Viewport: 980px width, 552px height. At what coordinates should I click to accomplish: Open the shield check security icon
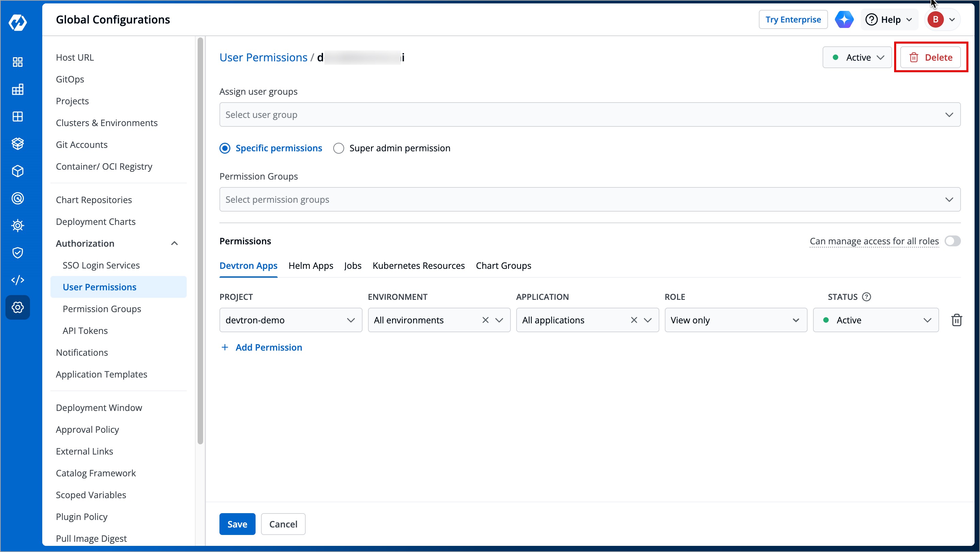pos(17,252)
